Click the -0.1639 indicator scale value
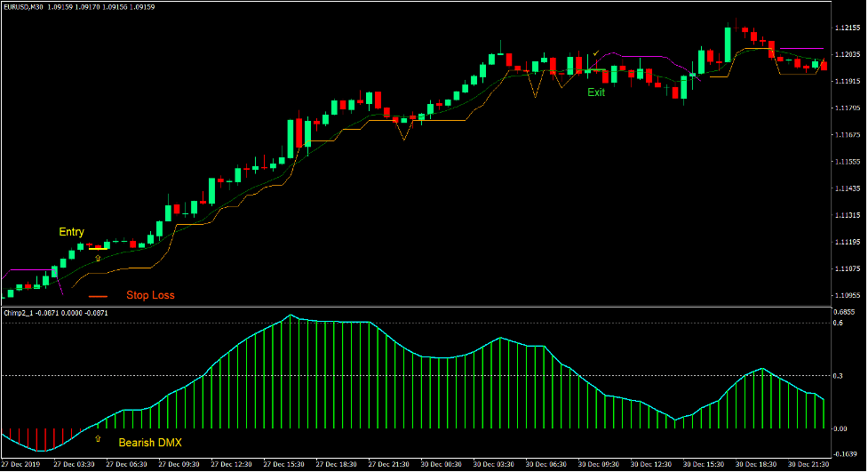The height and width of the screenshot is (472, 868). [846, 452]
